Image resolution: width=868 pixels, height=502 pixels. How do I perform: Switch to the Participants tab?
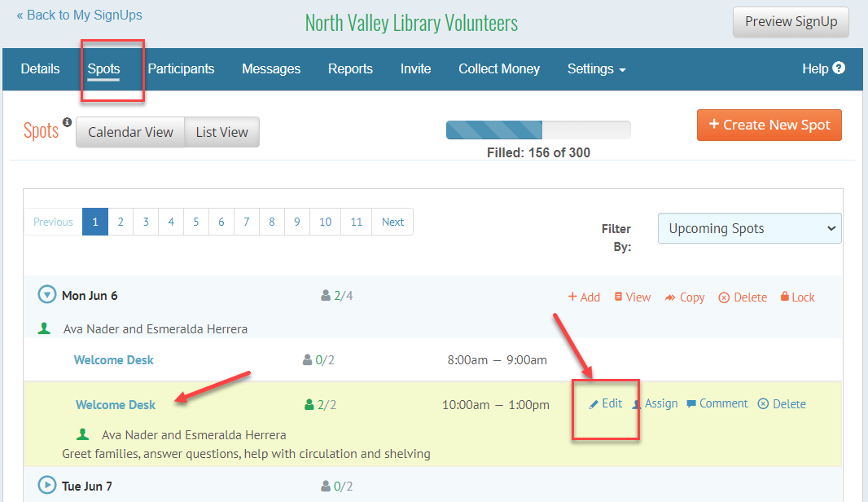pyautogui.click(x=181, y=68)
